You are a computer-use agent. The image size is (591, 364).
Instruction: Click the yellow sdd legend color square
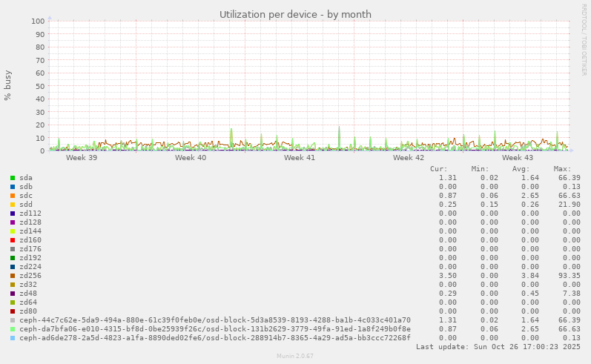pyautogui.click(x=13, y=205)
